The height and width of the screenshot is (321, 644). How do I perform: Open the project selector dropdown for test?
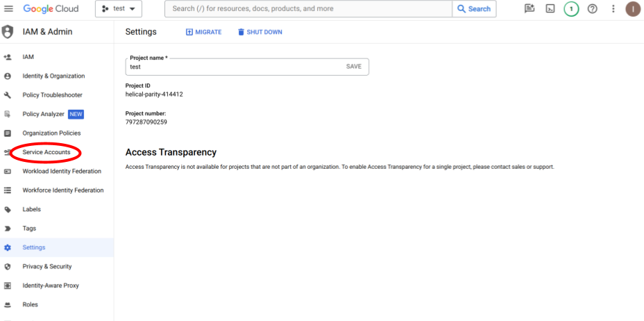click(x=118, y=9)
